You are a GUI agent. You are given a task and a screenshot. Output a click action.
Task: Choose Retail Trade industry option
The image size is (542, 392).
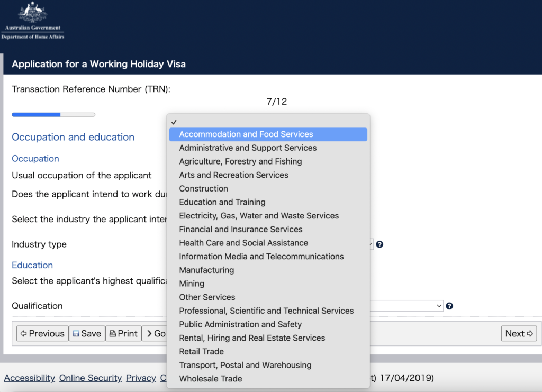tap(201, 351)
